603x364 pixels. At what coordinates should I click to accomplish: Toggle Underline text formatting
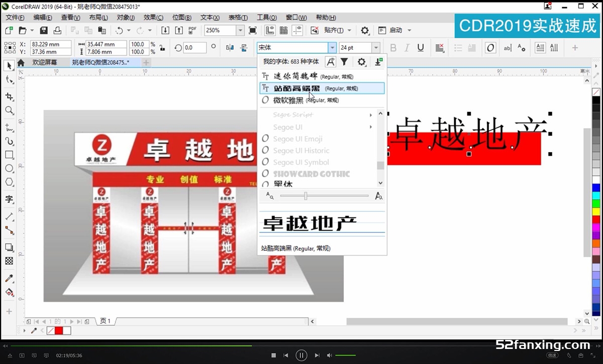coord(421,48)
